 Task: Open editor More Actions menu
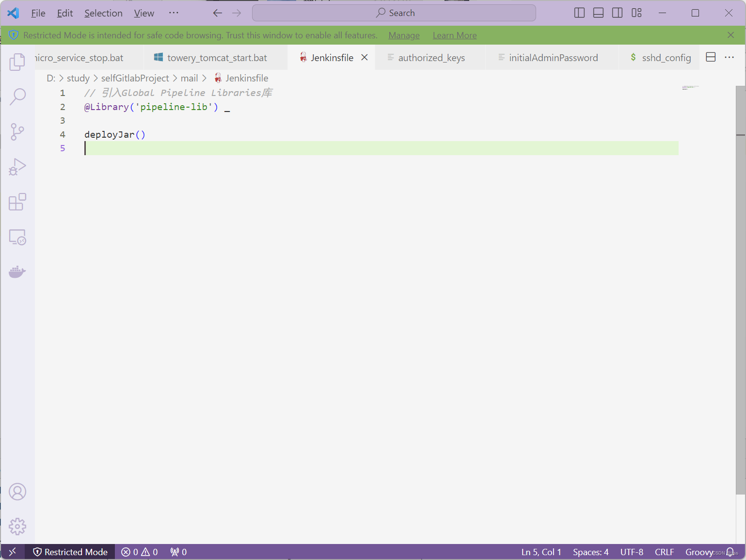[x=730, y=57]
